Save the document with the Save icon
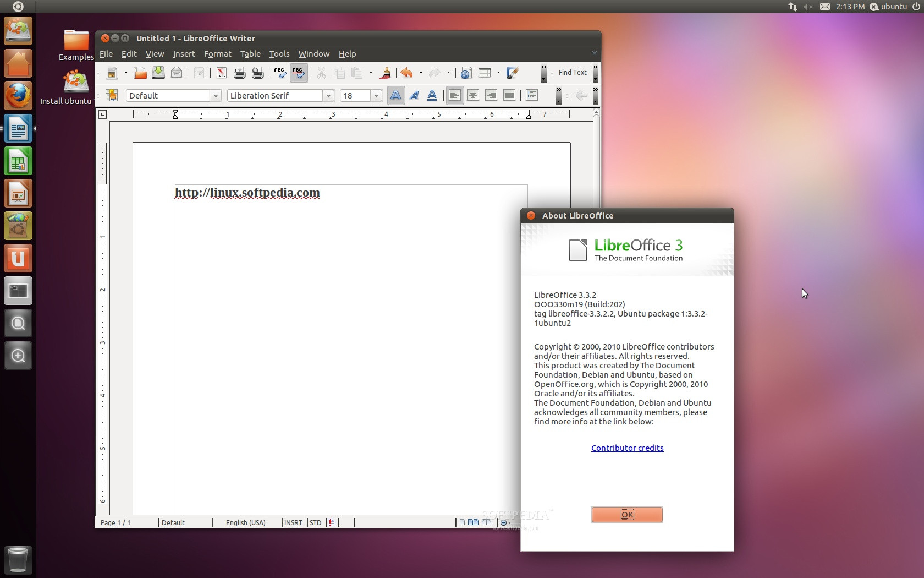Image resolution: width=924 pixels, height=578 pixels. 158,73
